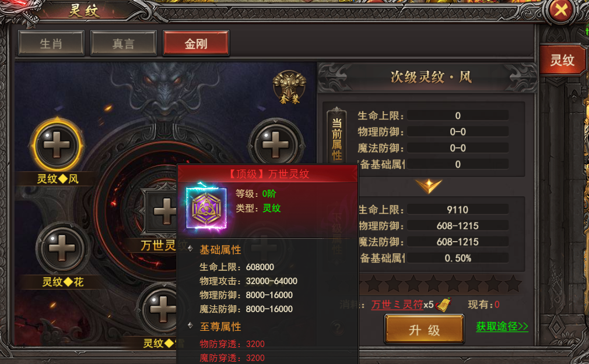Select the 金刚 tab
This screenshot has width=589, height=364.
pos(196,44)
